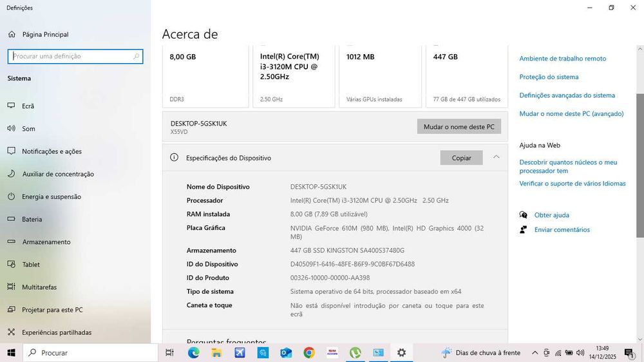644x362 pixels.
Task: Open Ambiente de trabalho remoto link
Action: pos(562,59)
